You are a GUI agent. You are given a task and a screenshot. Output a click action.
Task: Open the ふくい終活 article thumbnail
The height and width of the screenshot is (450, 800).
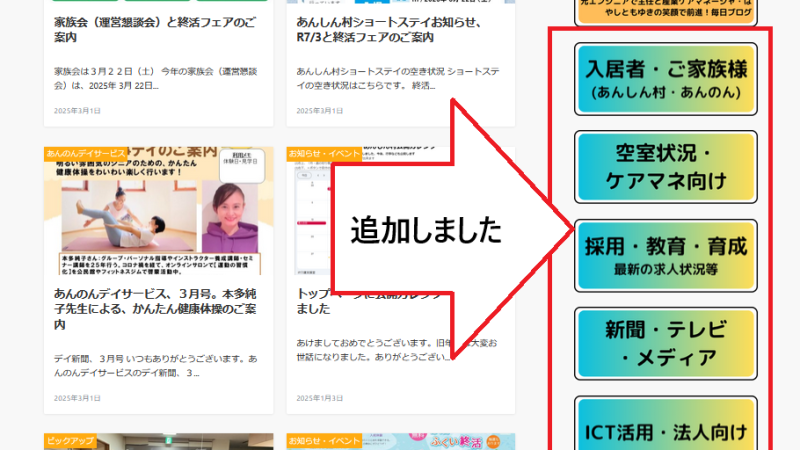pos(401,442)
